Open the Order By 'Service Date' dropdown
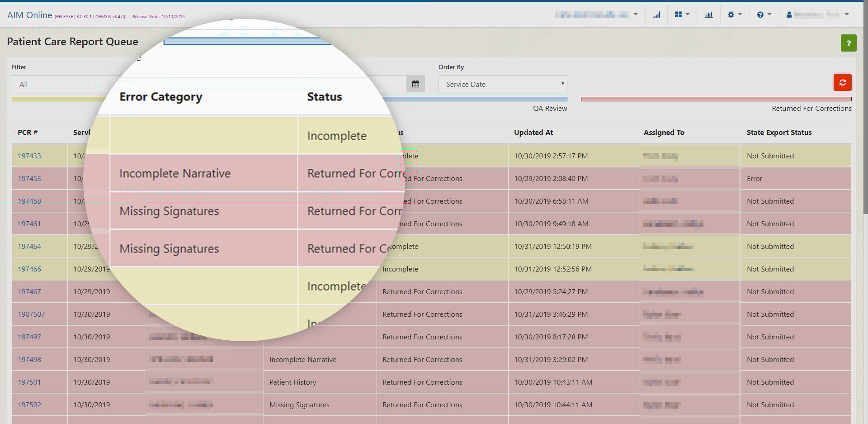 coord(502,84)
